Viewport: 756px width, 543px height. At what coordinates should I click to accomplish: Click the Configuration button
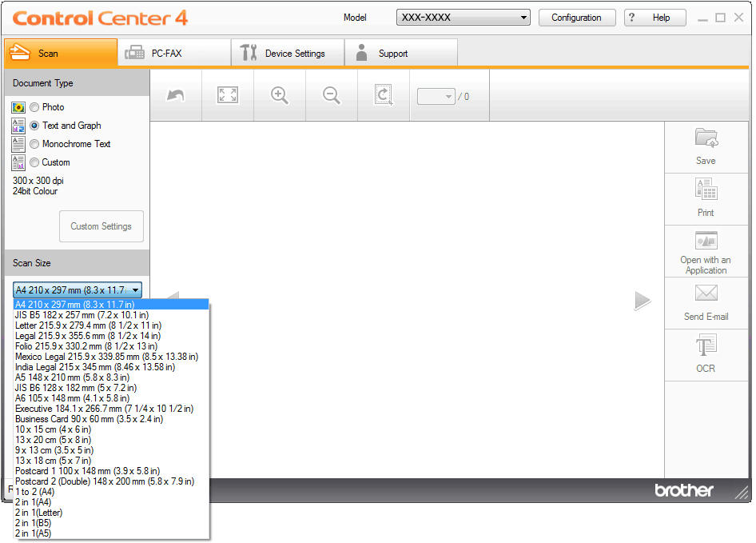coord(577,18)
